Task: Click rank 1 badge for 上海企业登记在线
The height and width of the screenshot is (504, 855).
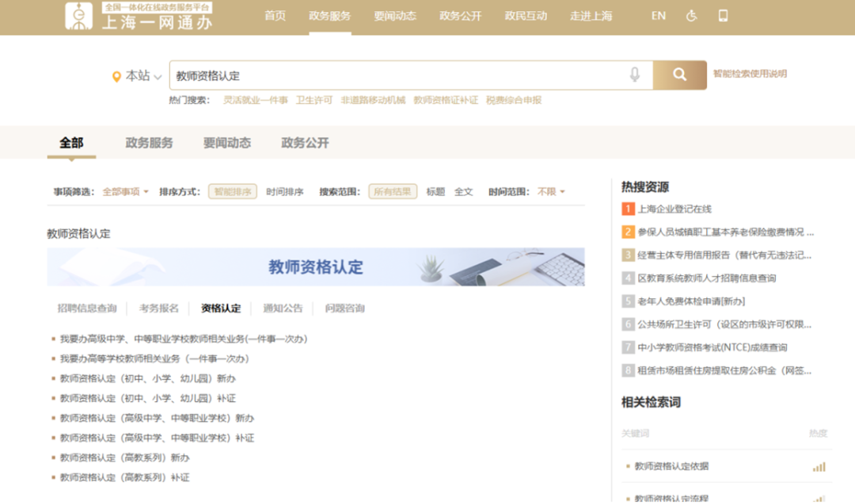Action: pyautogui.click(x=628, y=209)
